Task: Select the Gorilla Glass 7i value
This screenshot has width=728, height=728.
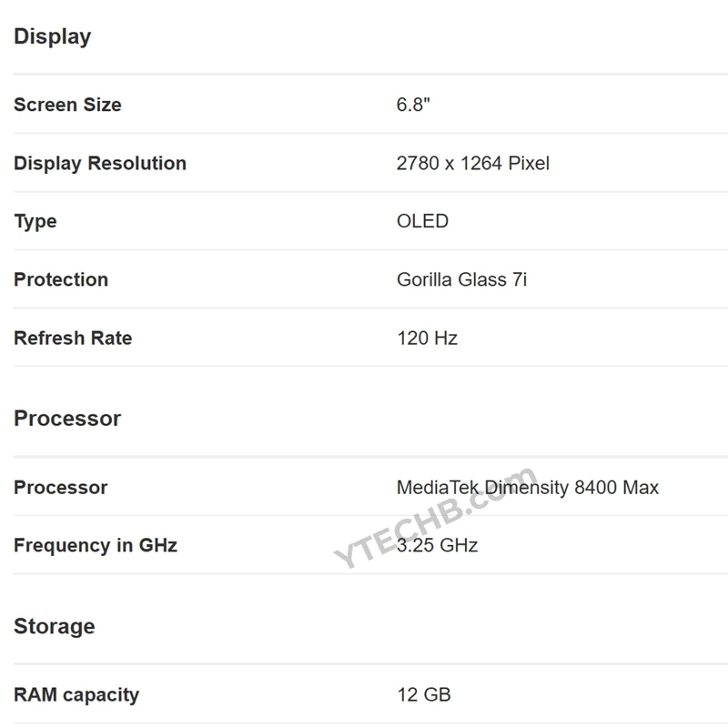Action: 461,279
